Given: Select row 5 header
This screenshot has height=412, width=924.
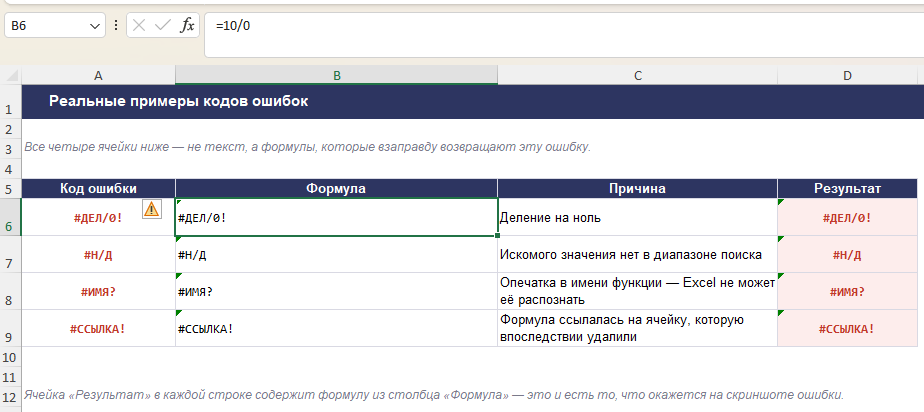Looking at the screenshot, I should (x=11, y=189).
